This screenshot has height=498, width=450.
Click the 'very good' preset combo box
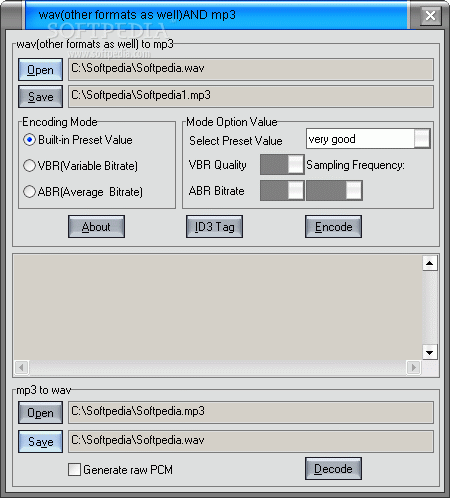click(x=368, y=139)
